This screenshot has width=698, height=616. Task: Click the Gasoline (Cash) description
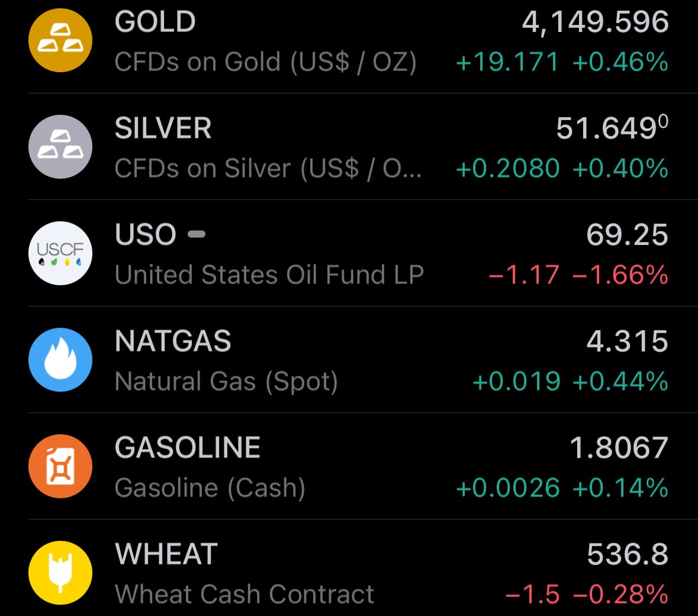pyautogui.click(x=210, y=488)
